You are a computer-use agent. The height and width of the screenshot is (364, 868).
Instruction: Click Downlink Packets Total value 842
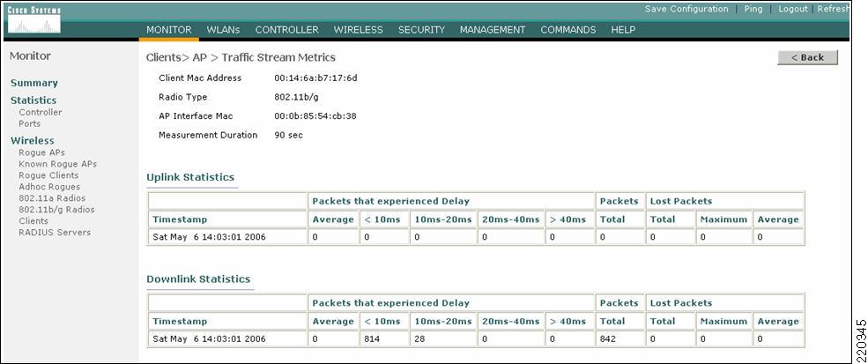607,339
